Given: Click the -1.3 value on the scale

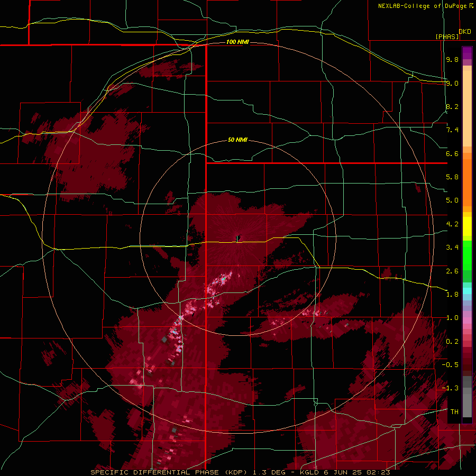Looking at the screenshot, I should [x=450, y=388].
